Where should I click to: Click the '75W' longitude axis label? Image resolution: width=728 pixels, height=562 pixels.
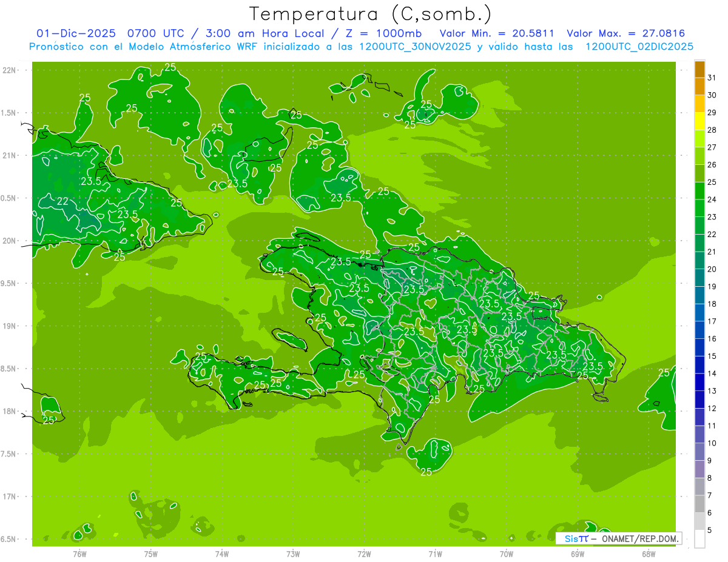coord(151,554)
